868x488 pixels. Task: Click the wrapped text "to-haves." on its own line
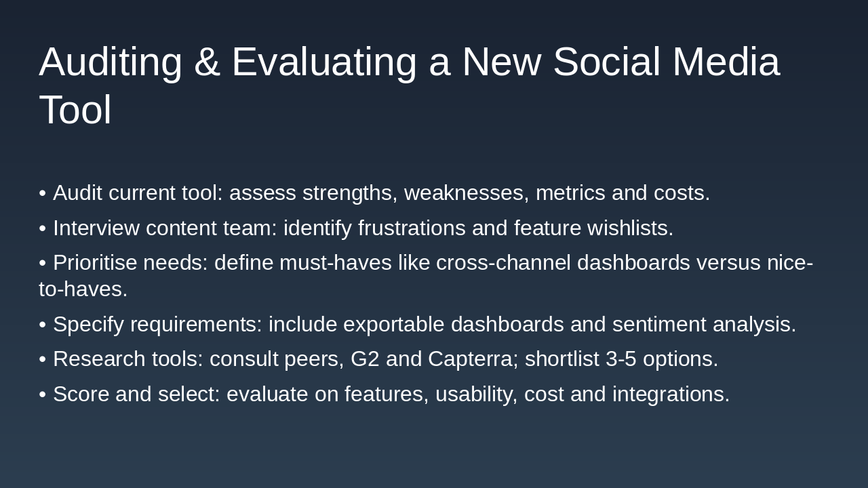83,289
